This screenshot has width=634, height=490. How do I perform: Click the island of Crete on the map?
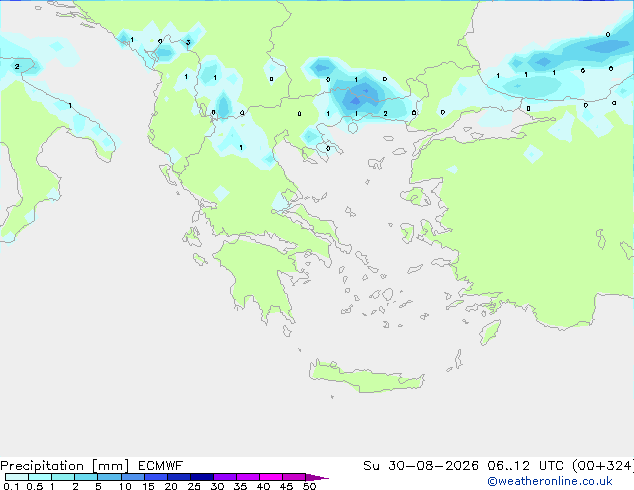pyautogui.click(x=366, y=378)
